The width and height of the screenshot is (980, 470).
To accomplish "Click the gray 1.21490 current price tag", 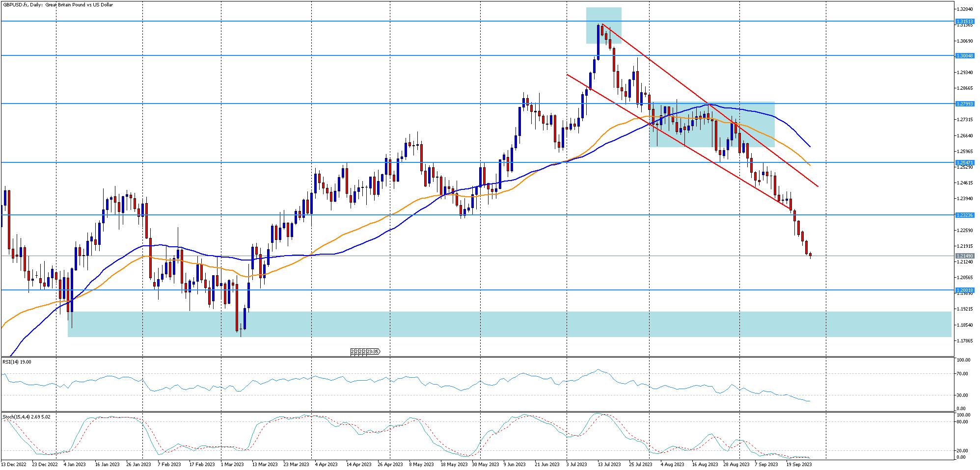I will [964, 256].
